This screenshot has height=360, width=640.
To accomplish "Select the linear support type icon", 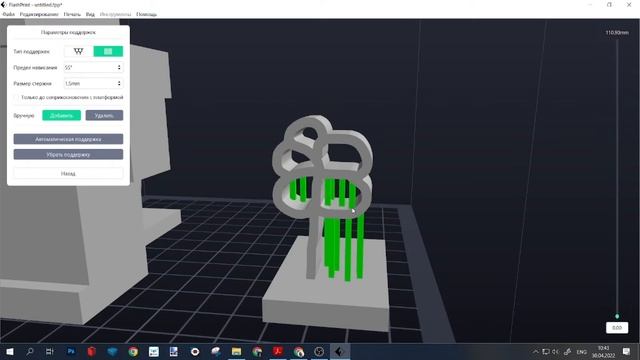I will click(108, 51).
